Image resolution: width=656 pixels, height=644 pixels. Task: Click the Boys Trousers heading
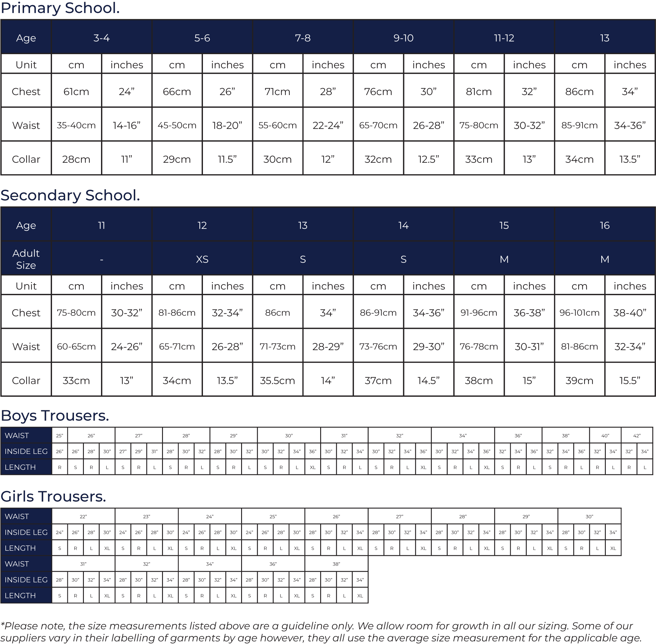55,415
